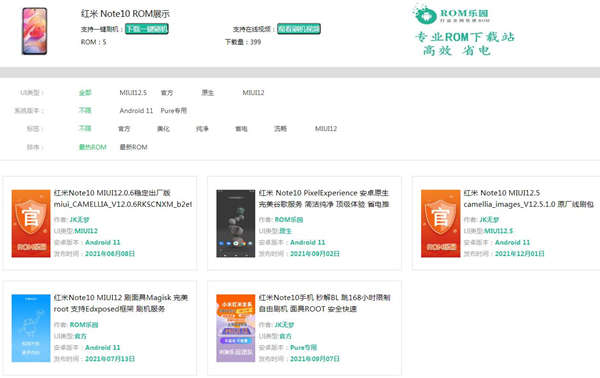Click the 红米 Note10 ROM展示 heading
This screenshot has width=600, height=378.
[125, 14]
